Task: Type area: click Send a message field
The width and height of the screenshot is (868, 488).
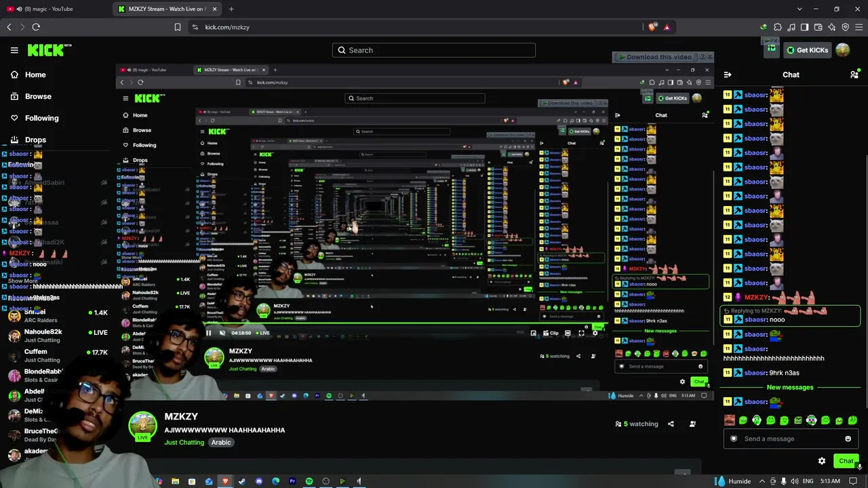Action: coord(791,439)
